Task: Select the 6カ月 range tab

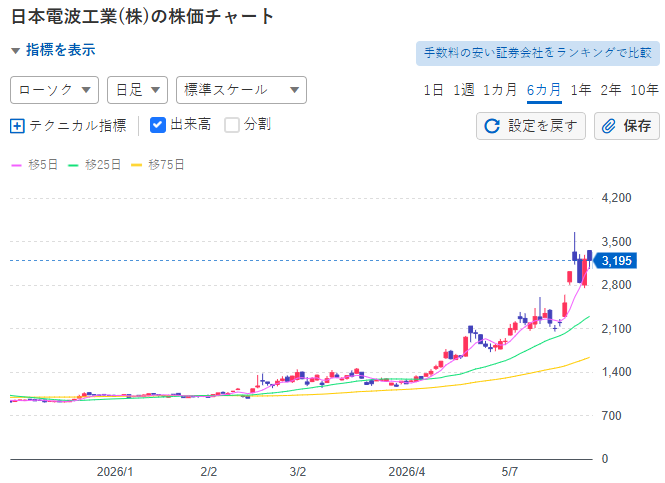Action: click(544, 90)
